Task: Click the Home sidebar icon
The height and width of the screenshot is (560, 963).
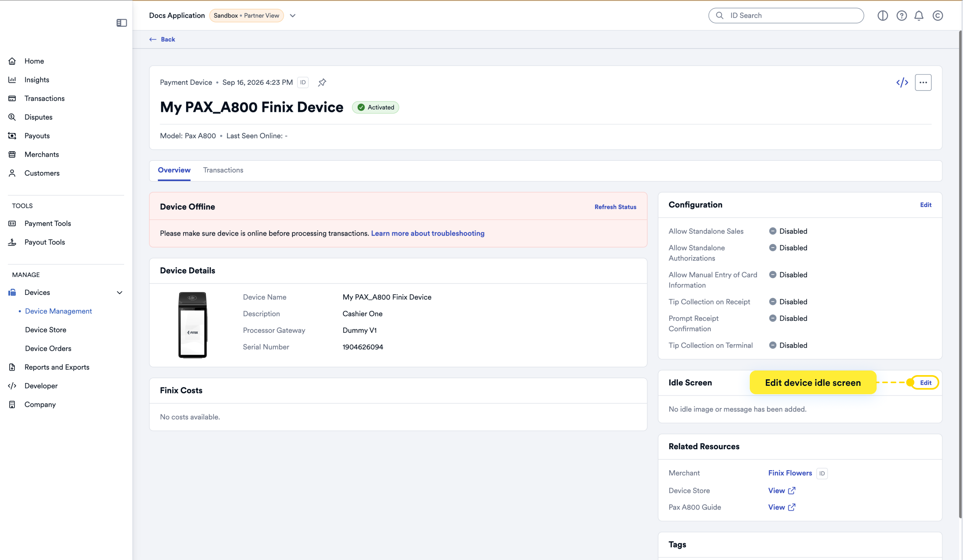Action: click(x=12, y=61)
